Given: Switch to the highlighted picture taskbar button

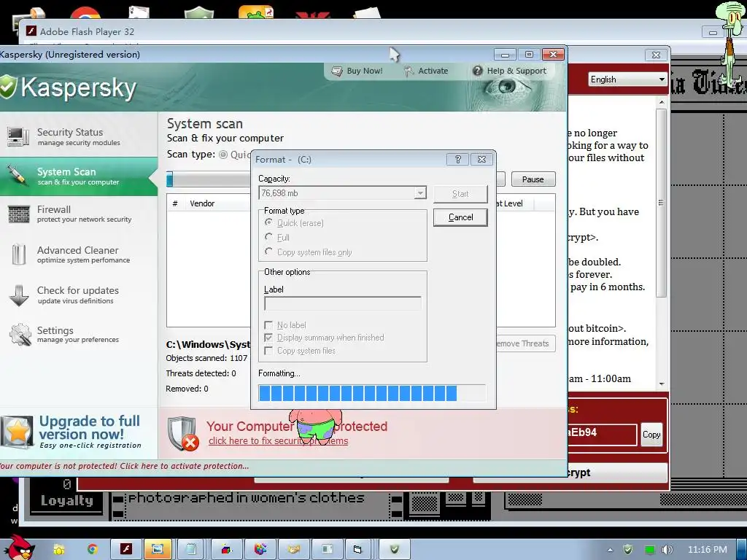Looking at the screenshot, I should coord(158,549).
